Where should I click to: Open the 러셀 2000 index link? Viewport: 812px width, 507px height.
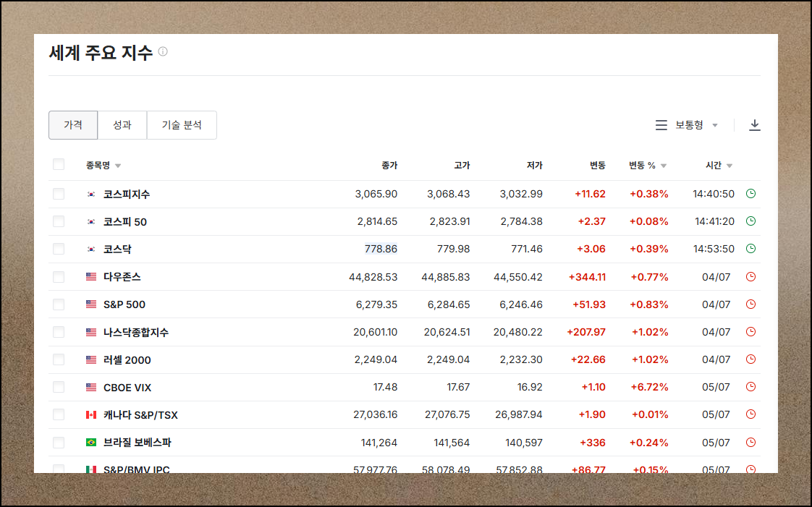(x=127, y=360)
